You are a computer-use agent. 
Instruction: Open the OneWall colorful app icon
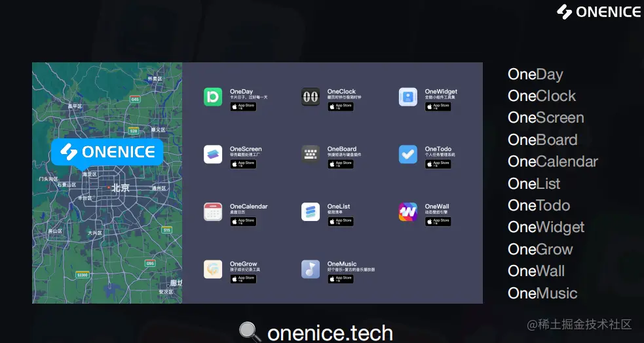(408, 212)
